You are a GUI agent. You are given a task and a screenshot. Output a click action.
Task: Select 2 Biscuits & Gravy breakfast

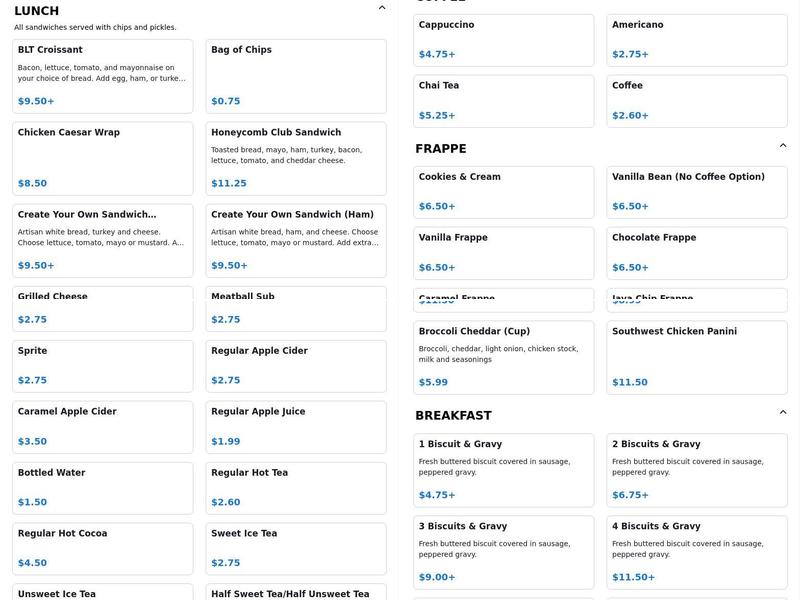tap(697, 470)
